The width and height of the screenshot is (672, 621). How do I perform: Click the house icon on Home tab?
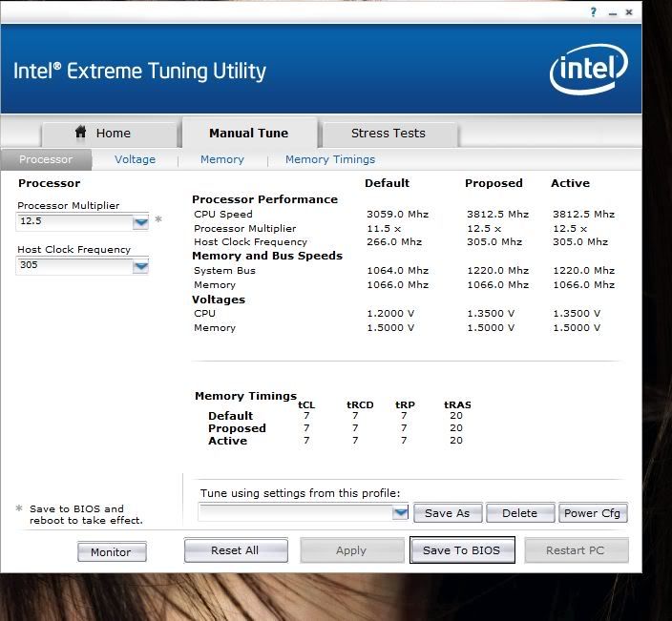[x=80, y=132]
